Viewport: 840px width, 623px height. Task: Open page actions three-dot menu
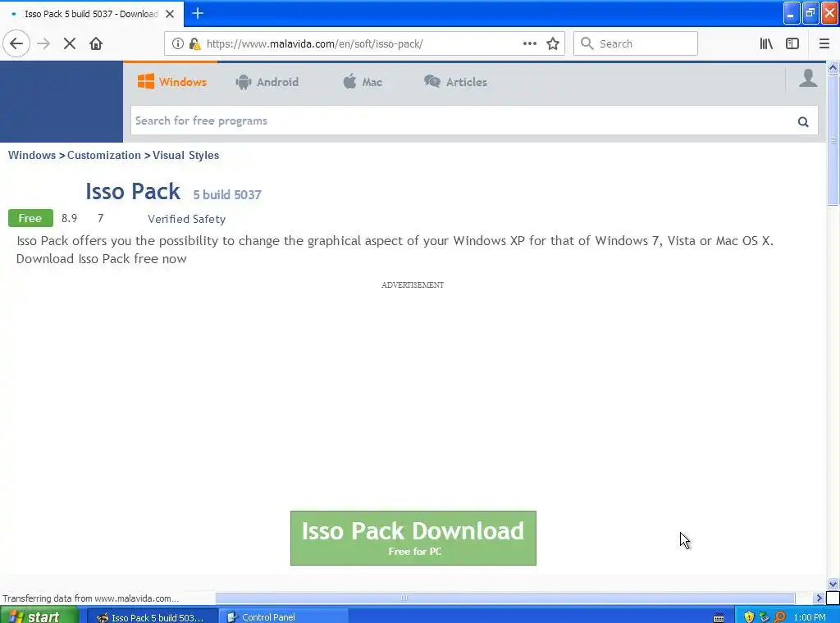(530, 44)
